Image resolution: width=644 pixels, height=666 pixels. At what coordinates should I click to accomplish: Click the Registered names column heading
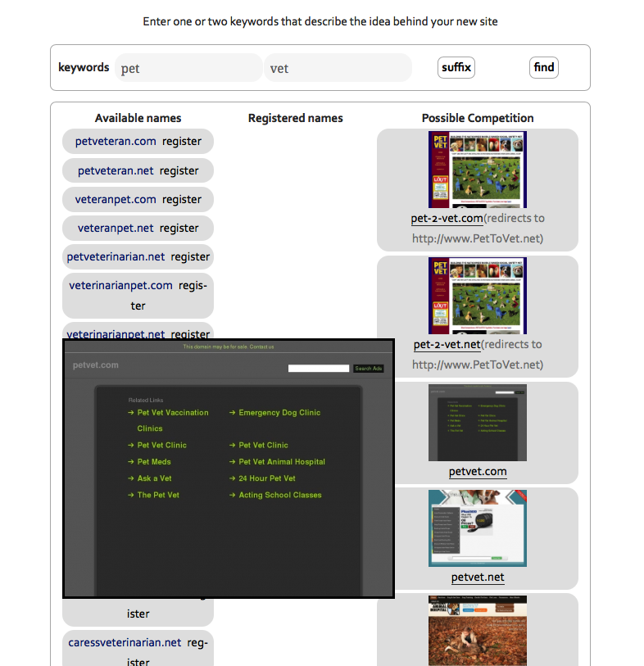(x=295, y=118)
